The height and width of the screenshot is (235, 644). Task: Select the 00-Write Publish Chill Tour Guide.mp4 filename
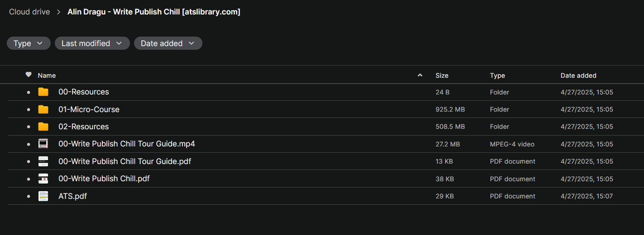click(x=127, y=144)
